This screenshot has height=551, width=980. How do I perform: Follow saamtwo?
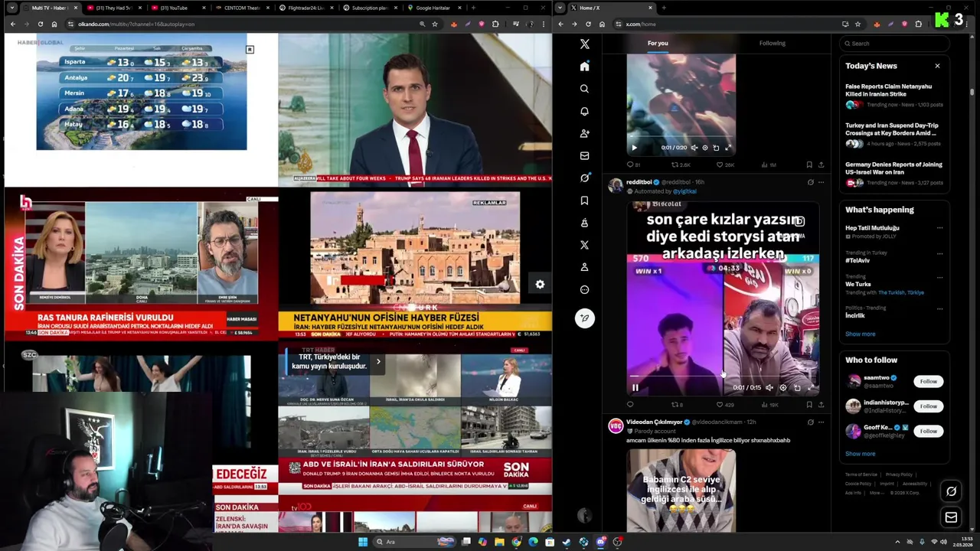(x=928, y=381)
